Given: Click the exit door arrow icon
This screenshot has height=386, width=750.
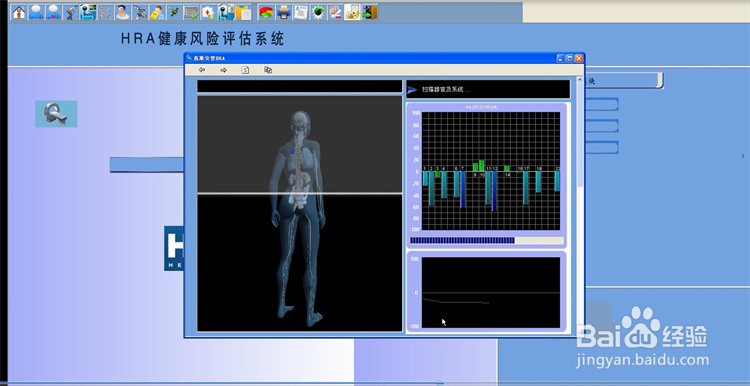Looking at the screenshot, I should coord(370,12).
